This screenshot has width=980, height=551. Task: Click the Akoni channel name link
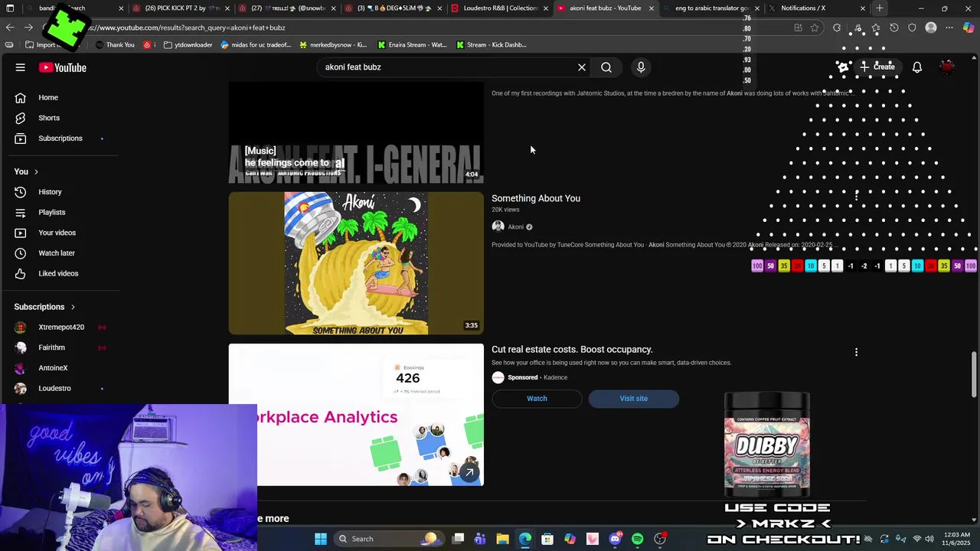(x=516, y=227)
